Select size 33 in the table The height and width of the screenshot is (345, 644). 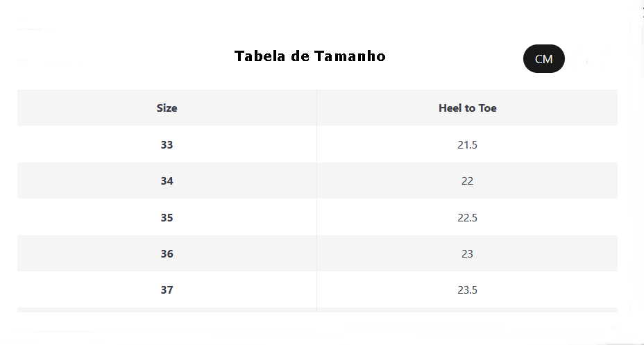tap(167, 144)
